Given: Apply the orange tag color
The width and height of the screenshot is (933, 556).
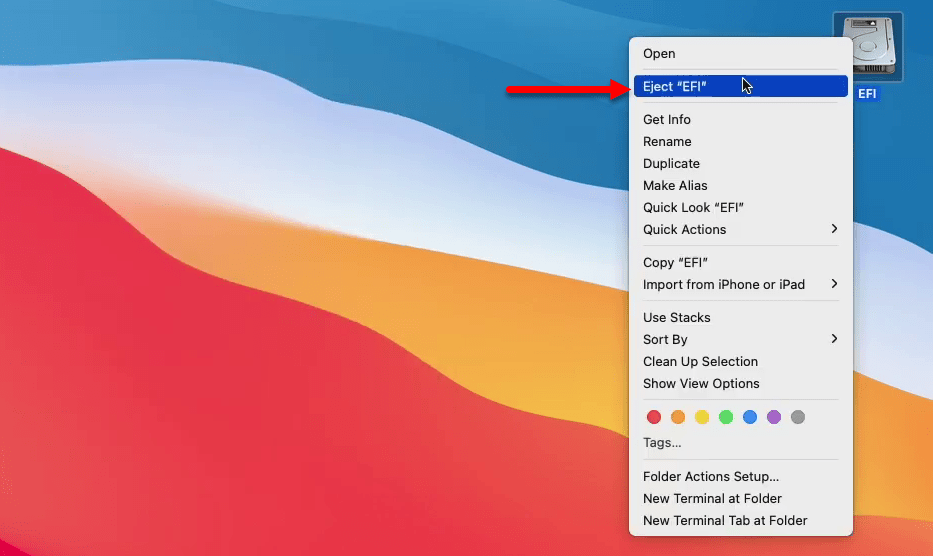Looking at the screenshot, I should (678, 417).
